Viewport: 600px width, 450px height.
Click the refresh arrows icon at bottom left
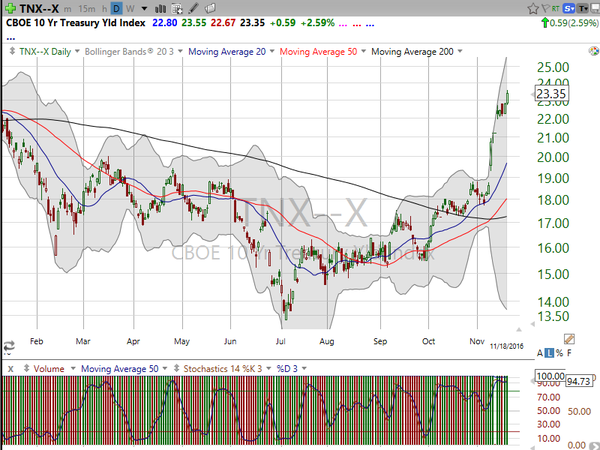[x=8, y=346]
